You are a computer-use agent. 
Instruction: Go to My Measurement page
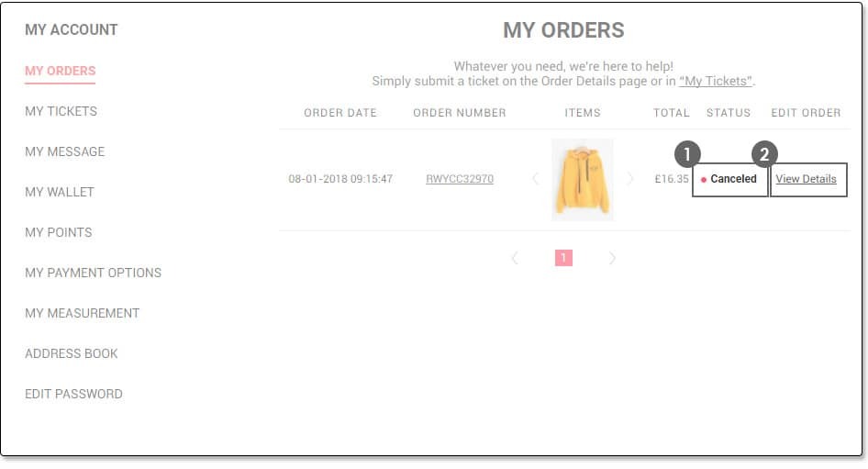(x=83, y=313)
